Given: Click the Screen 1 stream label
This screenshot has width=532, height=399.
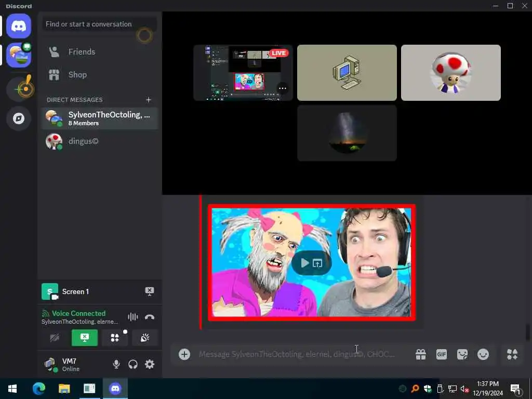Looking at the screenshot, I should [x=75, y=292].
